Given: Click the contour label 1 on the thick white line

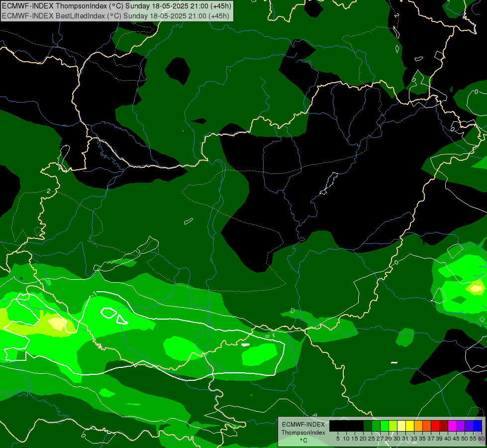Looking at the screenshot, I should (95, 293).
